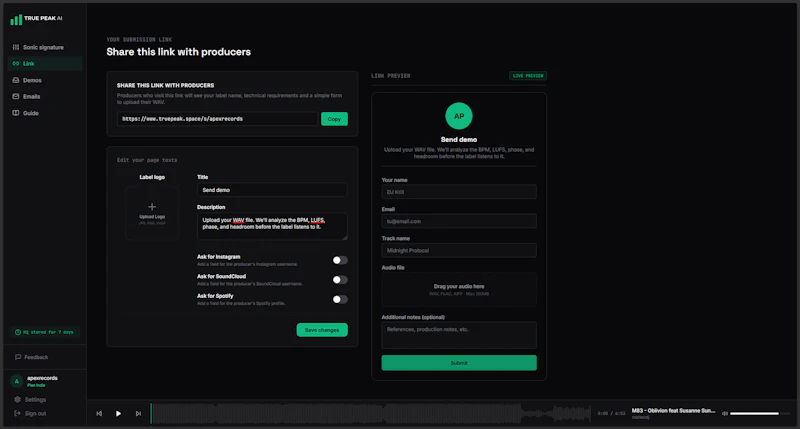Click the Email preview field
The width and height of the screenshot is (800, 429).
coord(459,221)
